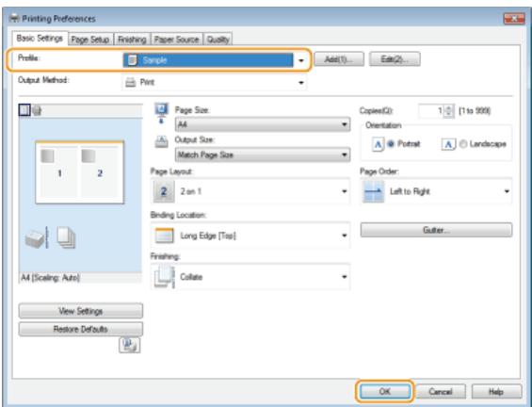Click the Landscape orientation page icon

coord(448,144)
